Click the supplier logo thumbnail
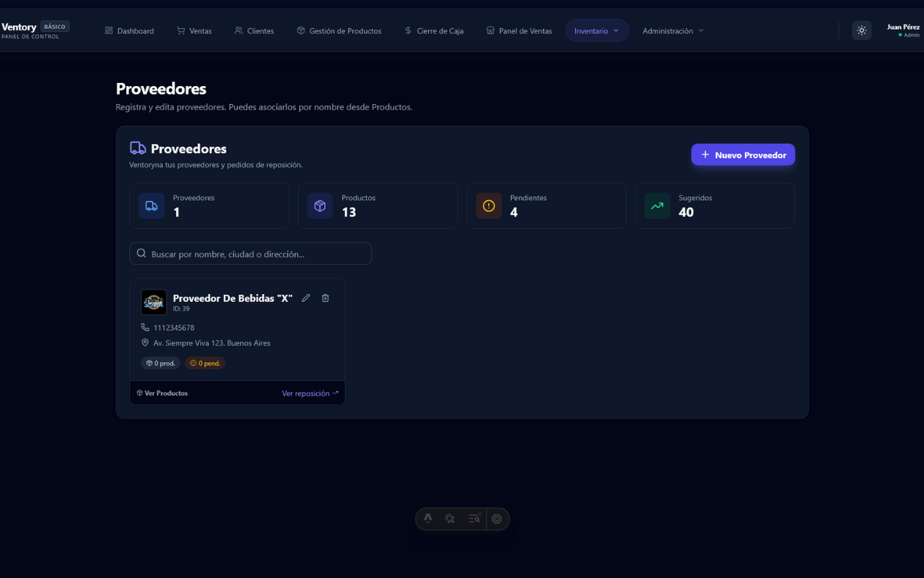Viewport: 924px width, 578px height. [x=154, y=302]
